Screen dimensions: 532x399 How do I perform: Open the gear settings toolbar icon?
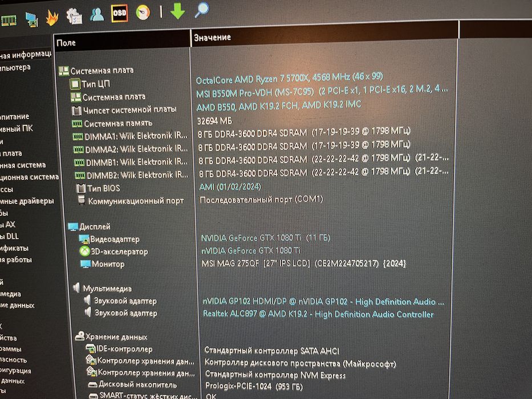74,17
